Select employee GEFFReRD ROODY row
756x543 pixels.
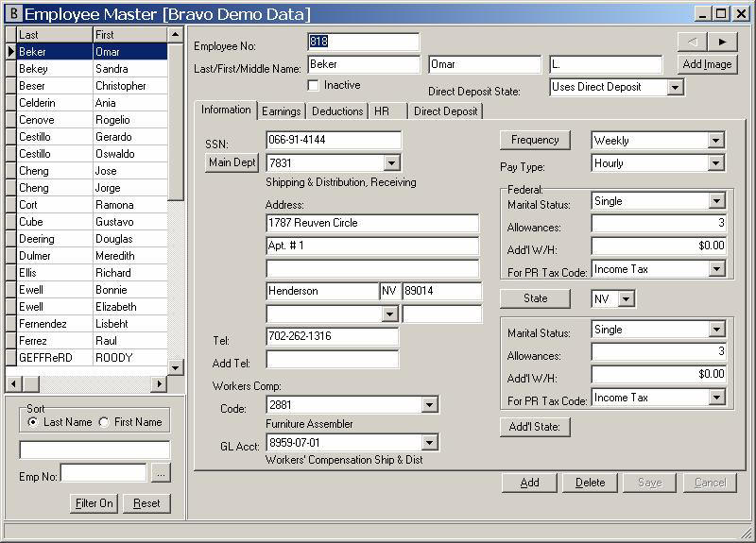pyautogui.click(x=92, y=358)
